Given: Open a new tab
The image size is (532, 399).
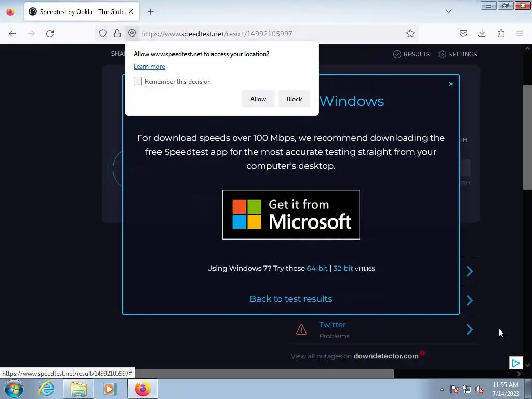Looking at the screenshot, I should point(150,12).
